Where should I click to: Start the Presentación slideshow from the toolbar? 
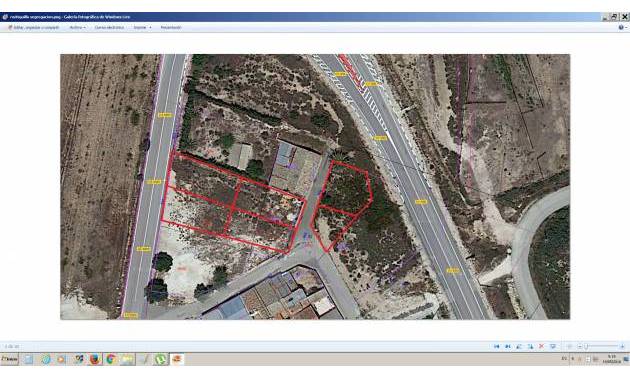[171, 28]
